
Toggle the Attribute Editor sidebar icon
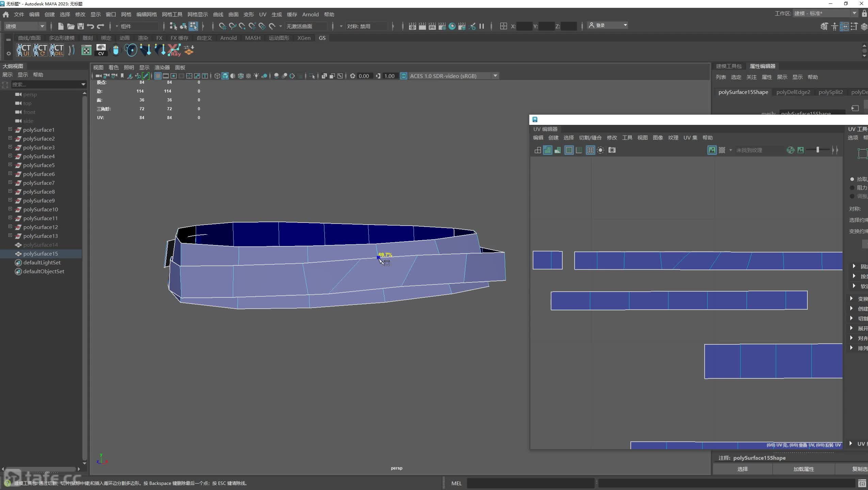click(844, 26)
